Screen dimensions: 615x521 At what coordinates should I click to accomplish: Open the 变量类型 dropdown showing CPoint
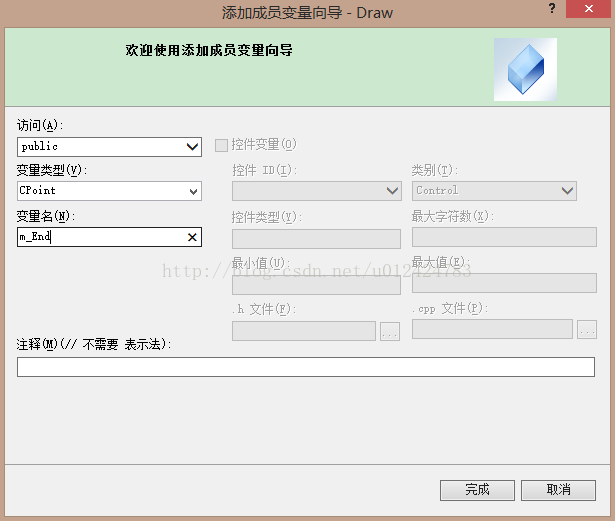pos(109,191)
